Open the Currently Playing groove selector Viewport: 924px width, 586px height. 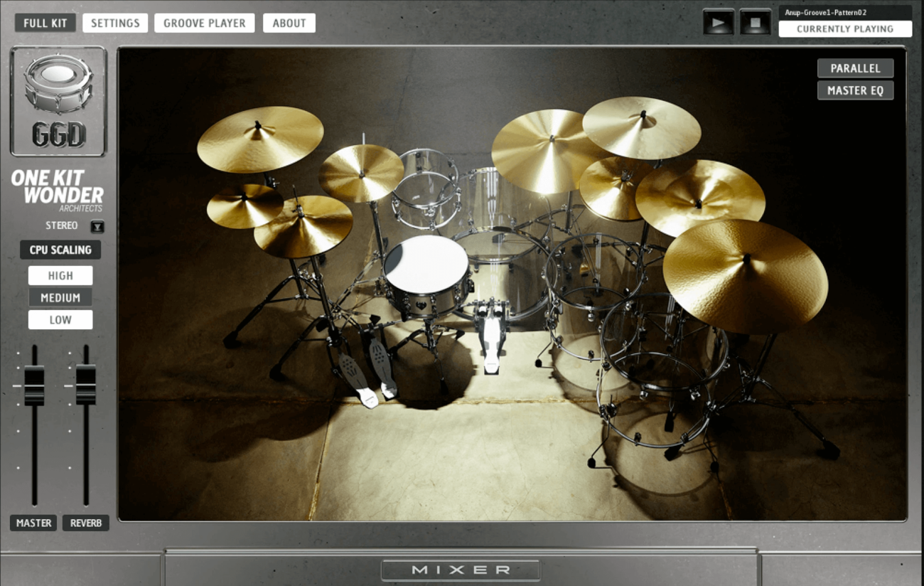click(x=844, y=29)
